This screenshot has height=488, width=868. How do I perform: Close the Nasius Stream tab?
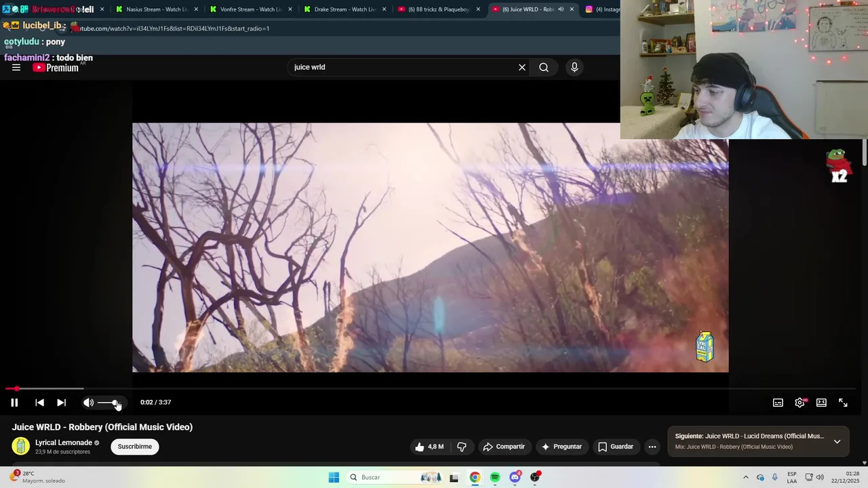point(197,9)
